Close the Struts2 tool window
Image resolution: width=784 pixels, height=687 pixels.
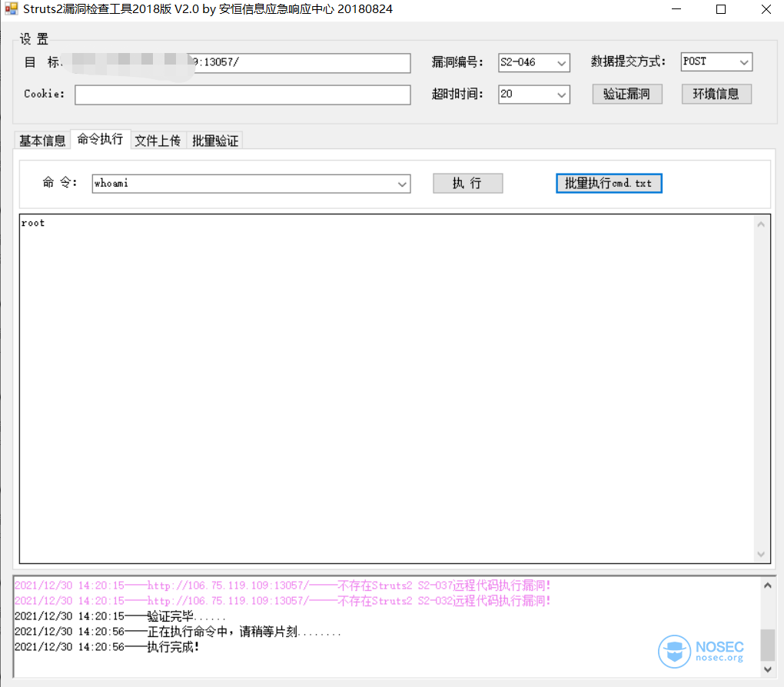coord(766,9)
